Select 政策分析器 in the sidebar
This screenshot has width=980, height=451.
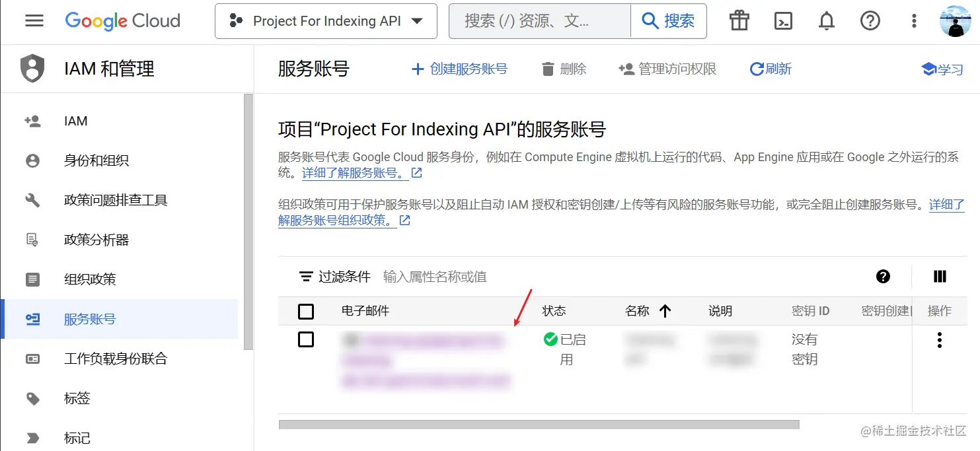click(119, 240)
